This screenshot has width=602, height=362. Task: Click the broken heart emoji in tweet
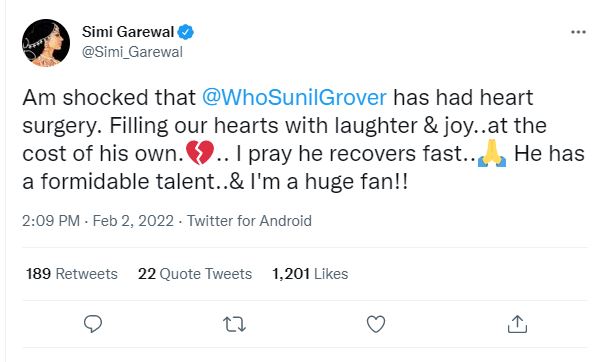click(x=200, y=153)
